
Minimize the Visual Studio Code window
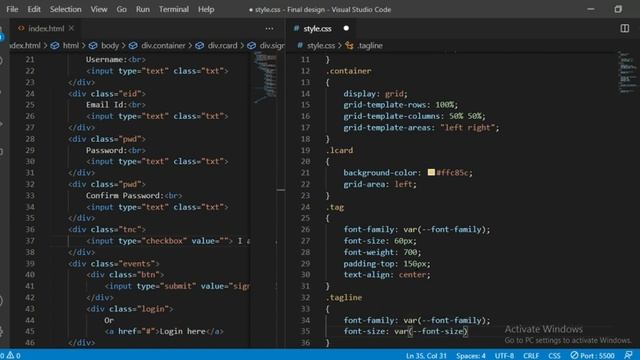point(591,9)
